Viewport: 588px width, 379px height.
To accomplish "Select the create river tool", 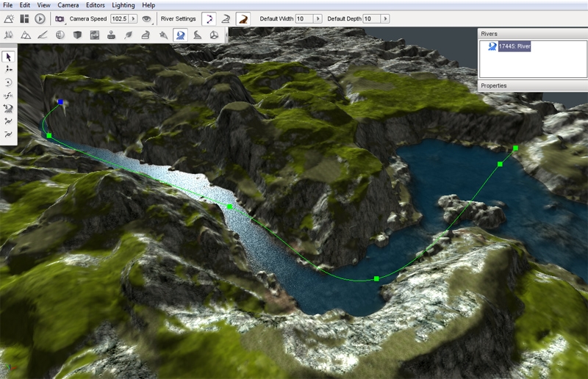I will tap(9, 108).
